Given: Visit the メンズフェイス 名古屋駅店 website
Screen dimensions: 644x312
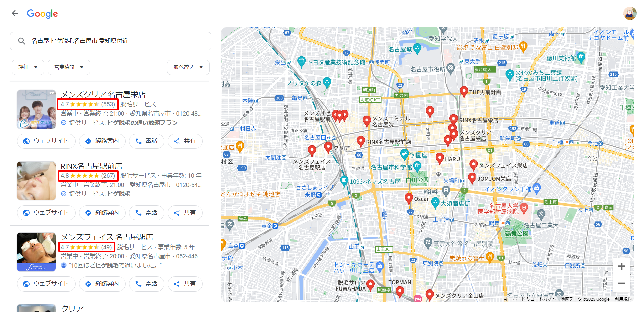Looking at the screenshot, I should click(x=46, y=284).
